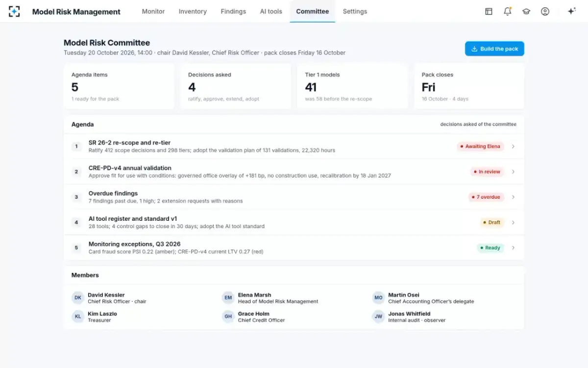588x368 pixels.
Task: Click agenda number badge 1
Action: [x=76, y=146]
